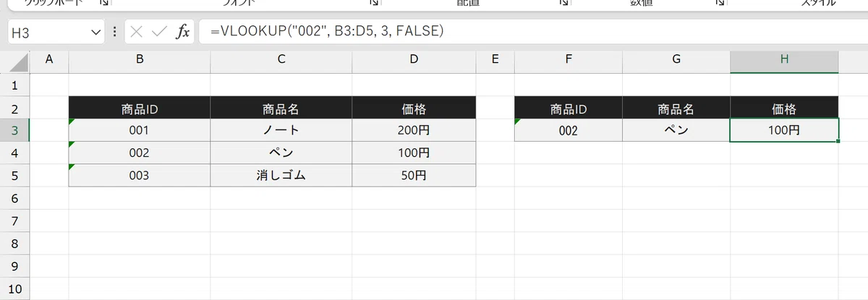
Task: Open the Name Box dropdown arrow
Action: coord(98,33)
